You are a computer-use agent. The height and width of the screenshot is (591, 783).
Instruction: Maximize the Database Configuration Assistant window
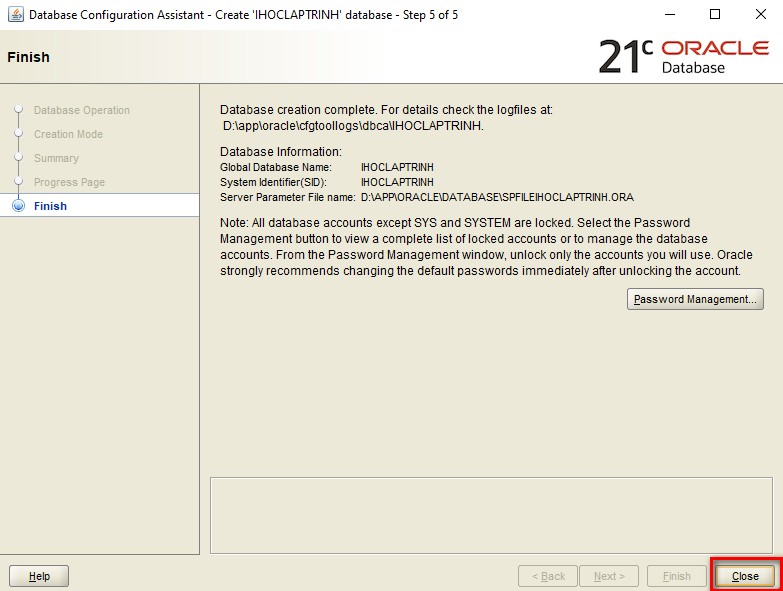[715, 14]
